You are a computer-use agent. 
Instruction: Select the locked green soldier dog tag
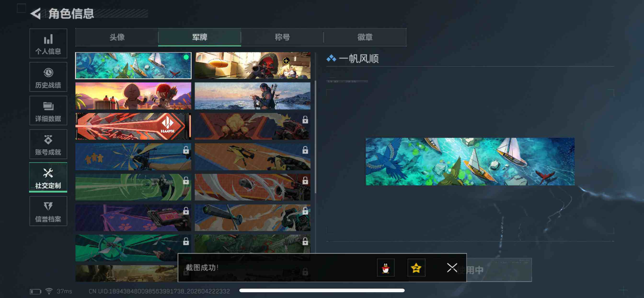133,187
